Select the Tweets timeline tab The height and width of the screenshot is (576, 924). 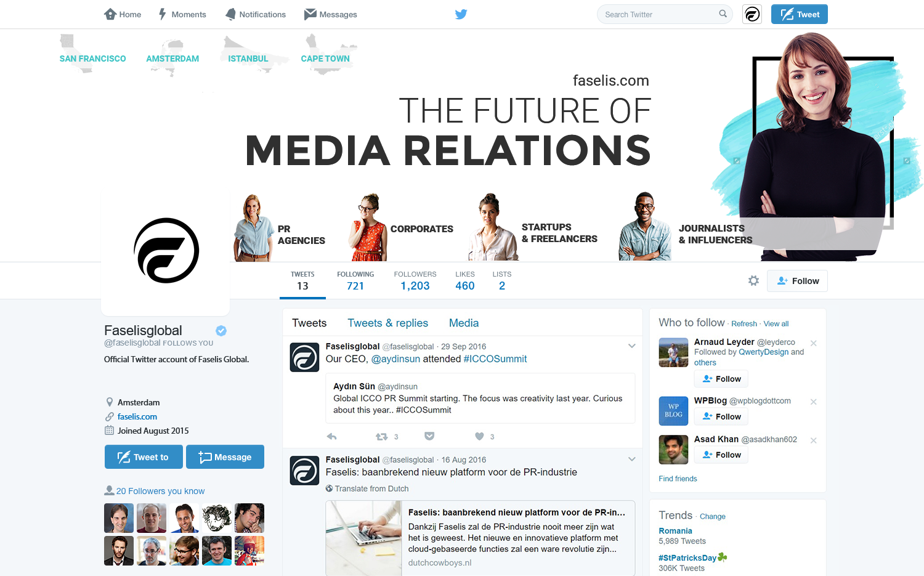pos(309,323)
